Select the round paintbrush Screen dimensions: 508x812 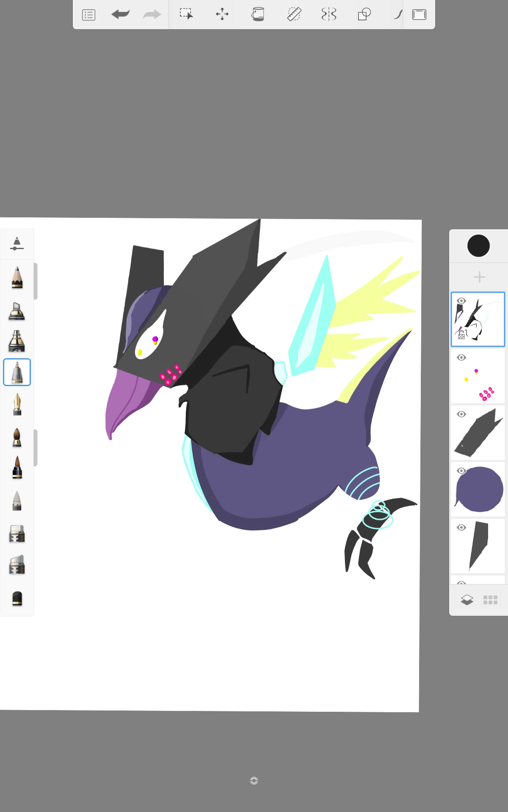click(x=17, y=437)
